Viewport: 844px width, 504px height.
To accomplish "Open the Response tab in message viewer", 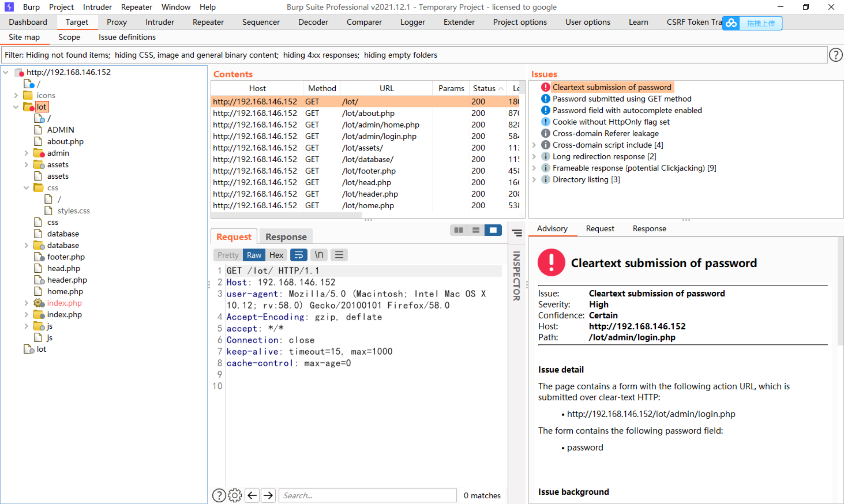I will point(286,237).
